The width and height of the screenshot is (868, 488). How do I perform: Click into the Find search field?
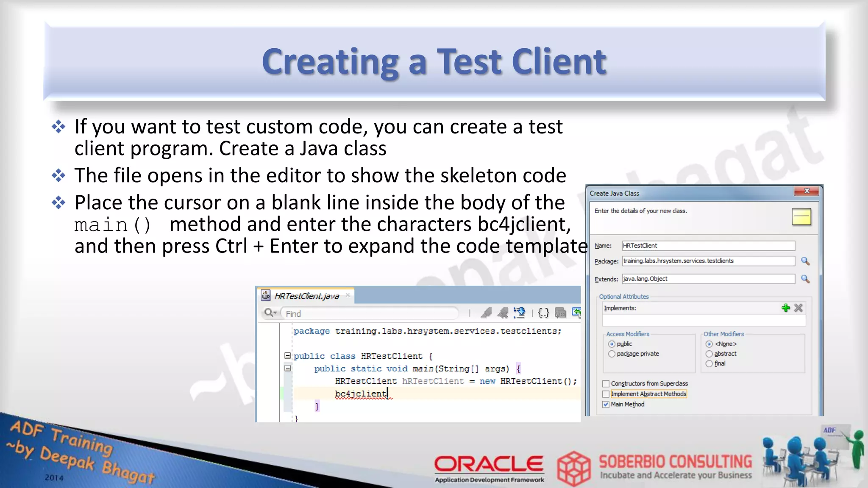369,313
